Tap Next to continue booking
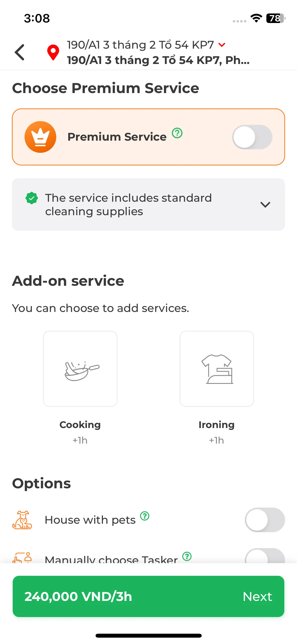297x644 pixels. coord(257,596)
